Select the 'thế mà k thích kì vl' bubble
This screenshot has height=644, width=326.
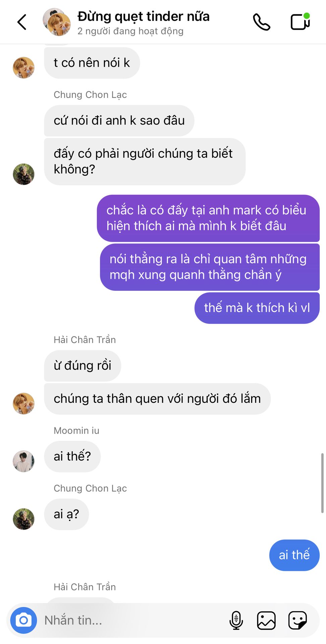[257, 308]
